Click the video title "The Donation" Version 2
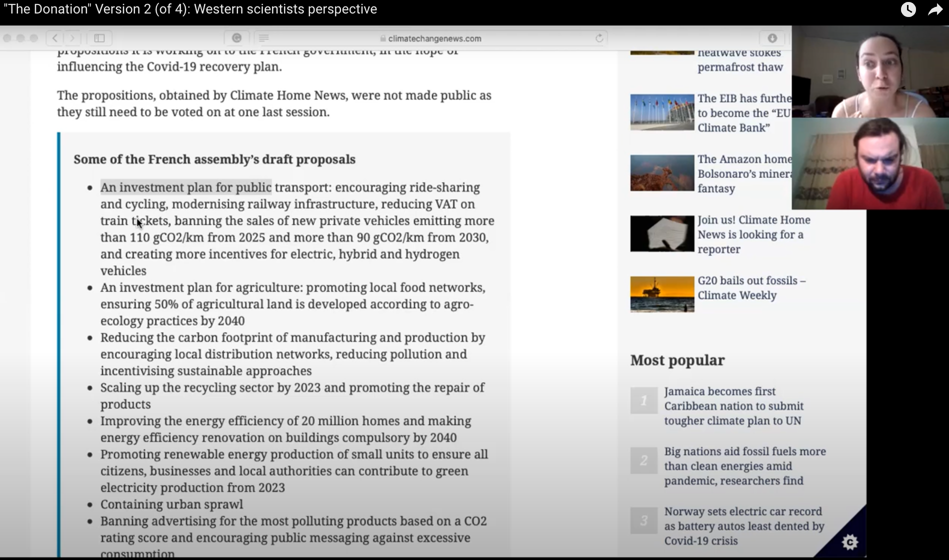 point(190,9)
